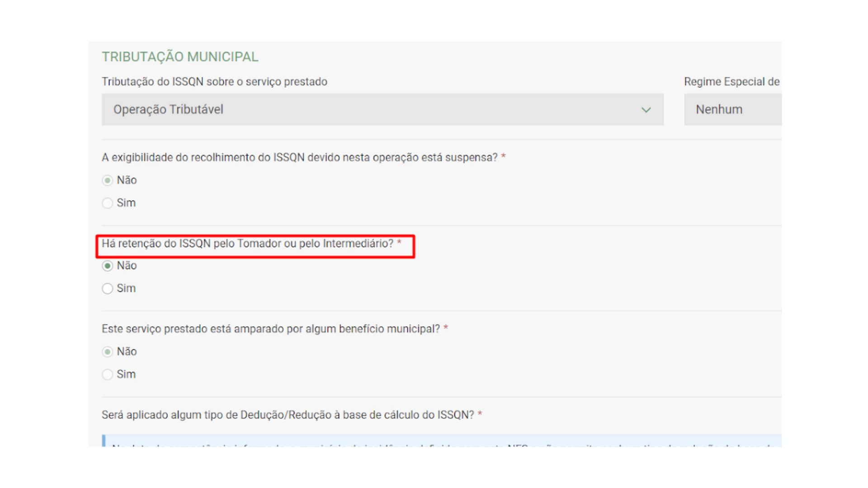Open the 'Nenhum' Regime Especial dropdown
This screenshot has width=868, height=488.
coord(732,109)
